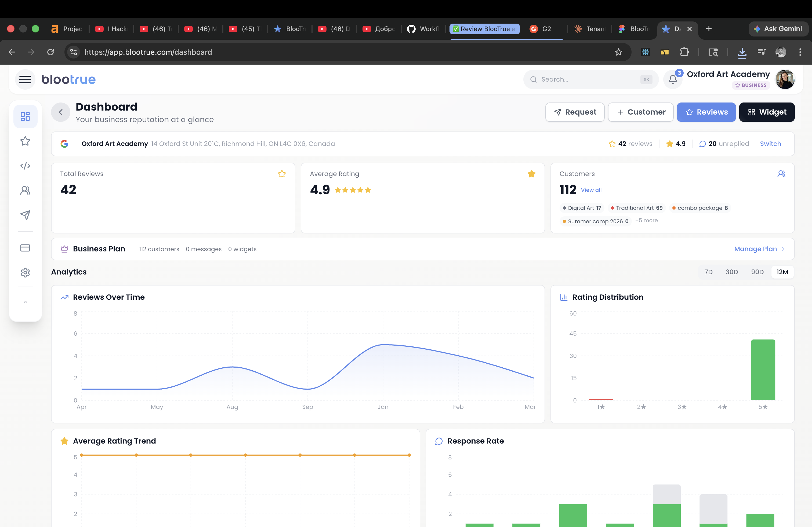
Task: Open the settings gear sidebar icon
Action: click(x=25, y=272)
